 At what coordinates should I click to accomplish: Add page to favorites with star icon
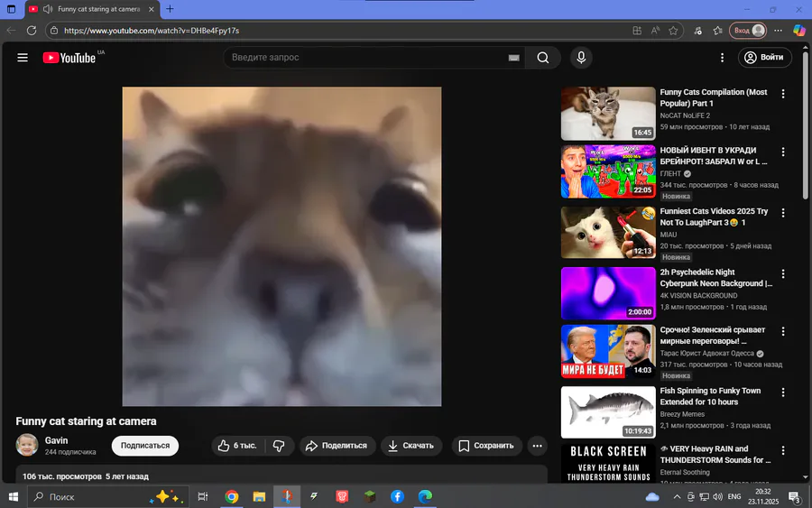click(673, 31)
